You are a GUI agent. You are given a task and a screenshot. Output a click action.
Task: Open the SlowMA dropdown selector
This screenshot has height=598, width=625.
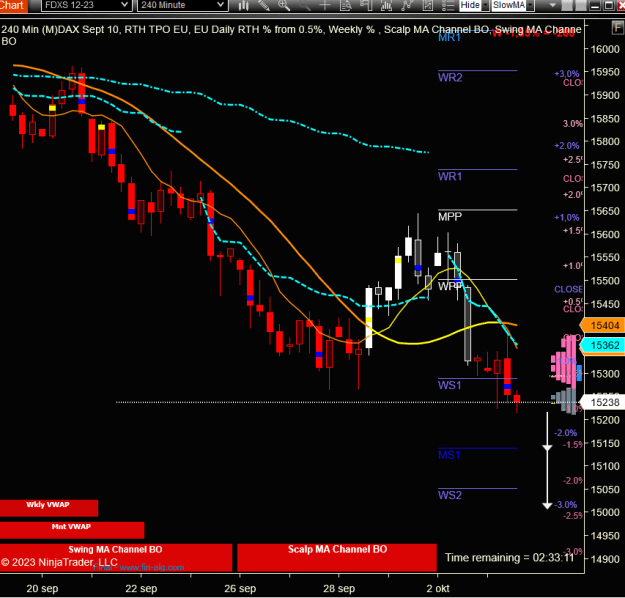point(513,5)
